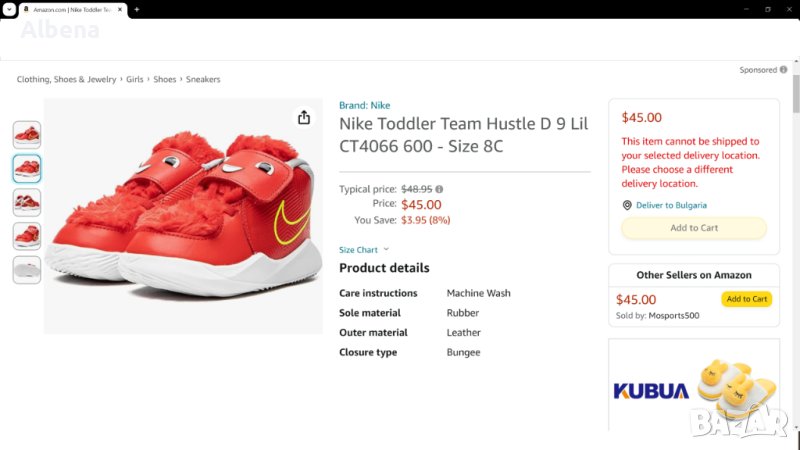800x450 pixels.
Task: Click the Sponsored info icon
Action: pos(783,70)
